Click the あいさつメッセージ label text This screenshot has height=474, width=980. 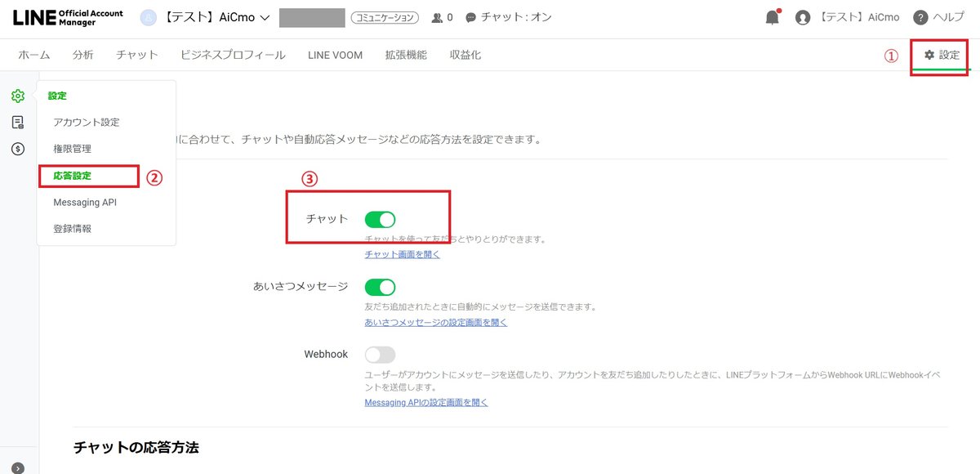pos(301,287)
